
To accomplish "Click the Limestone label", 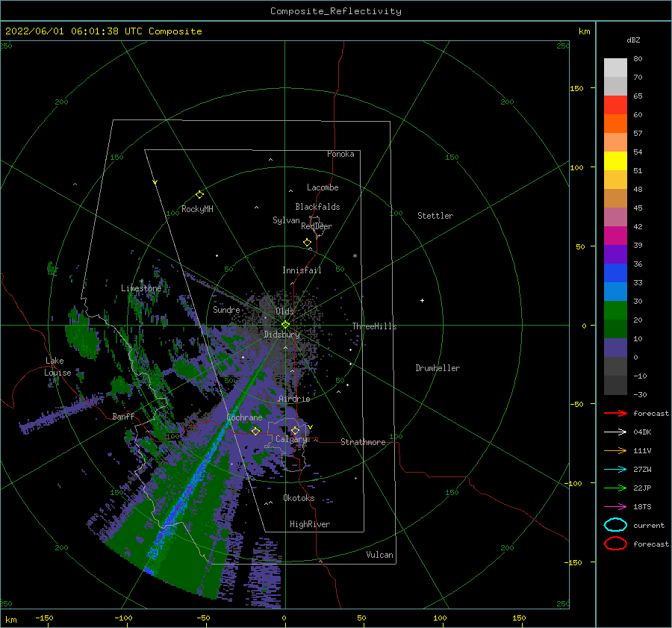I will pos(141,288).
